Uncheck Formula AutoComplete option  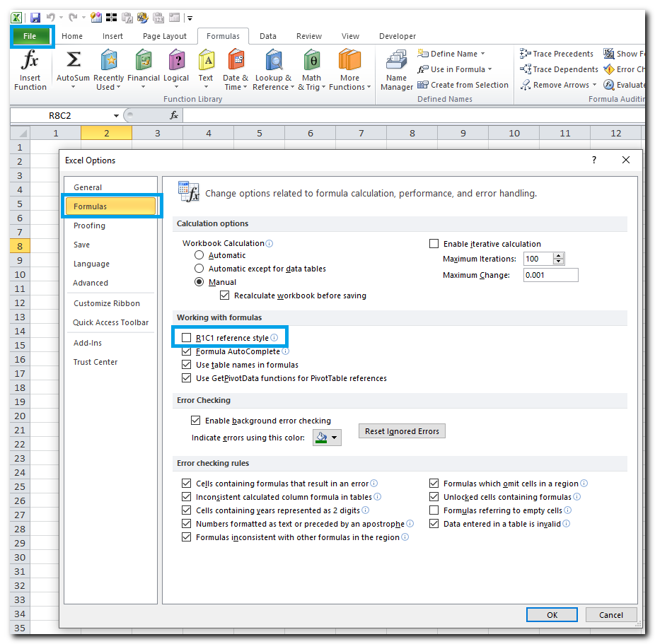(187, 351)
